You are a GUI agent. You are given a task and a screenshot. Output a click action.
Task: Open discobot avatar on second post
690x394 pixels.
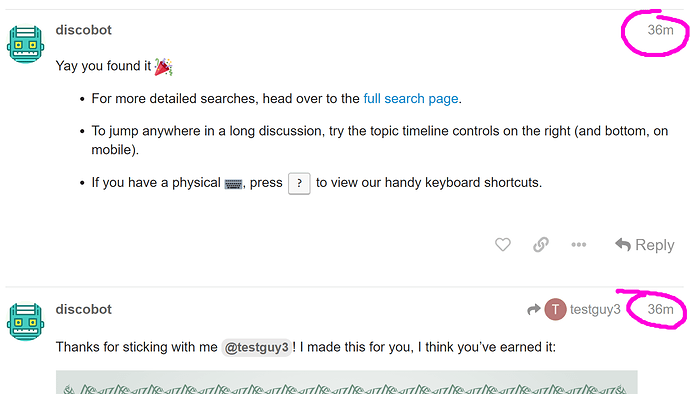(x=26, y=321)
